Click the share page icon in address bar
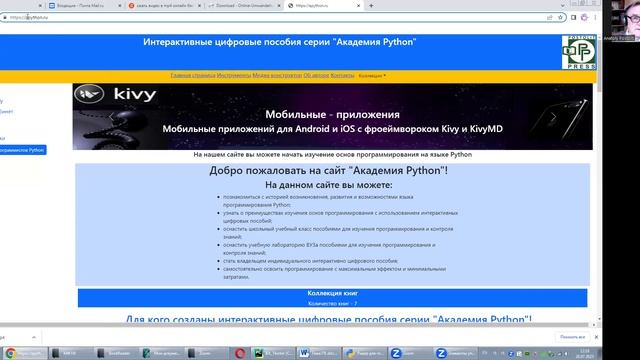Screen dimensions: 640x360 point(550,18)
